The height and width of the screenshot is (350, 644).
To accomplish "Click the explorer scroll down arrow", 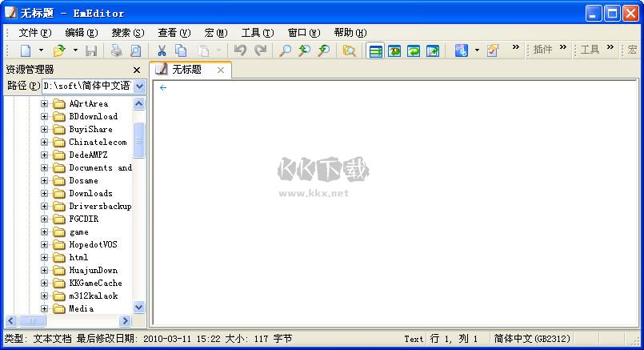I will pos(139,308).
